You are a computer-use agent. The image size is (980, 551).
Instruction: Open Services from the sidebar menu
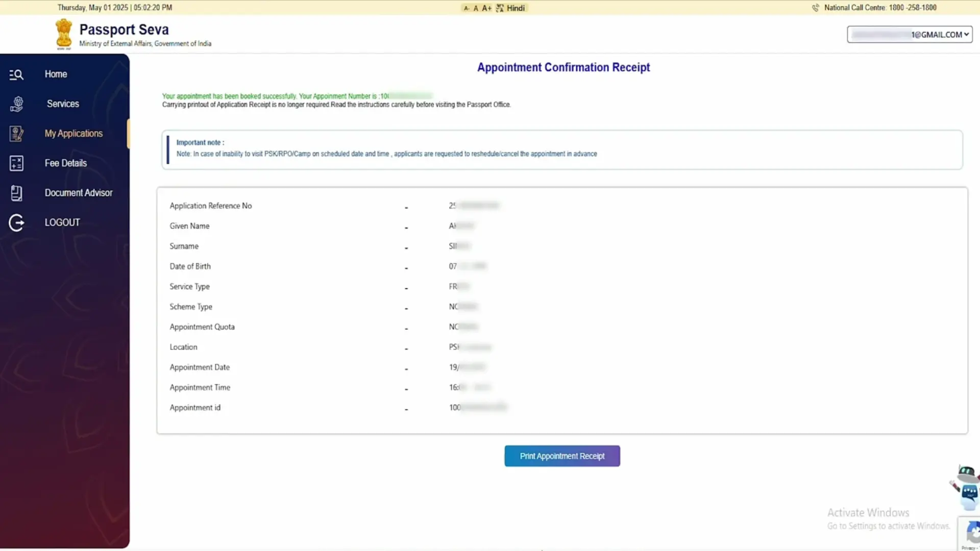click(63, 104)
